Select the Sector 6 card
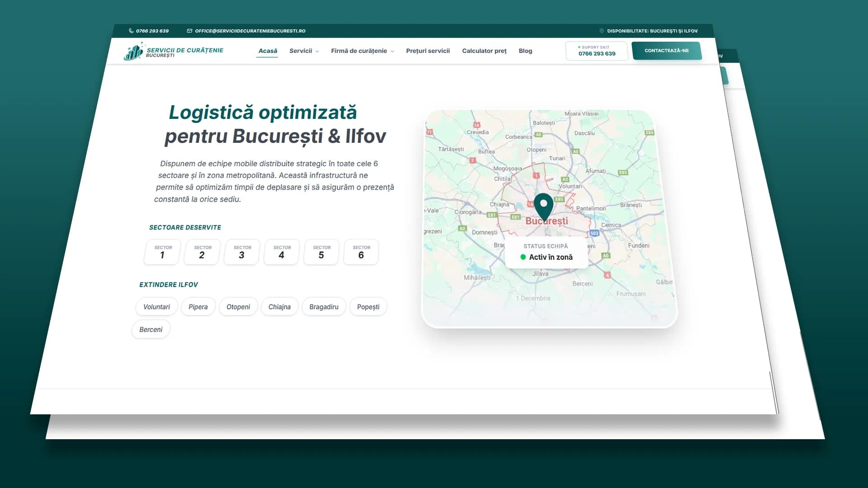The height and width of the screenshot is (488, 868). pyautogui.click(x=361, y=252)
